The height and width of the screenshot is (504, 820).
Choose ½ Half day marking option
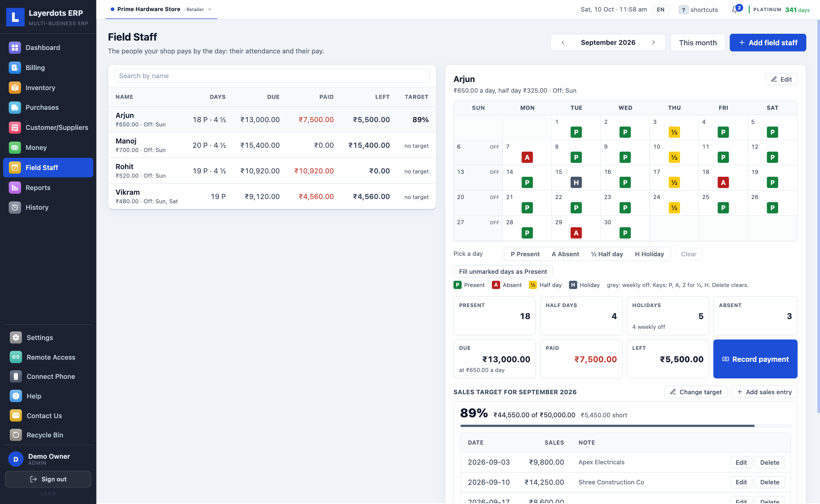point(607,254)
